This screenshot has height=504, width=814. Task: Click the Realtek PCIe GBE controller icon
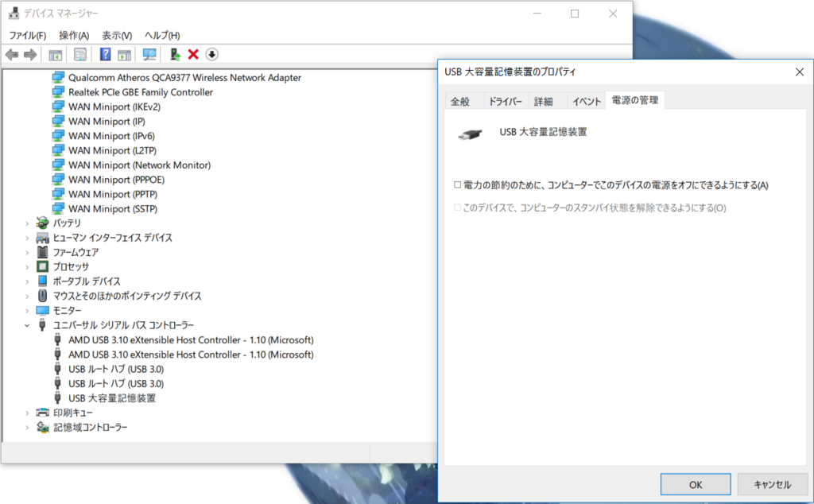[58, 92]
